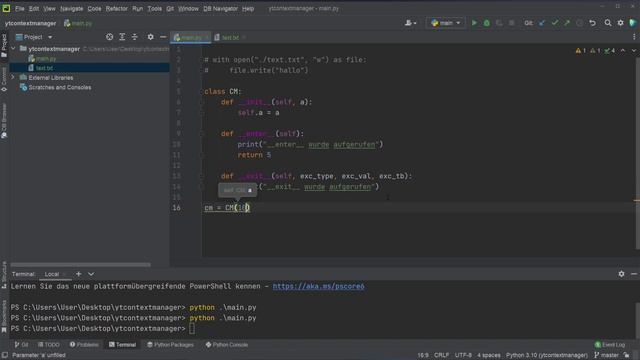Viewport: 640px width, 360px height.
Task: Click the editor vertical scrollbar
Action: pyautogui.click(x=638, y=153)
